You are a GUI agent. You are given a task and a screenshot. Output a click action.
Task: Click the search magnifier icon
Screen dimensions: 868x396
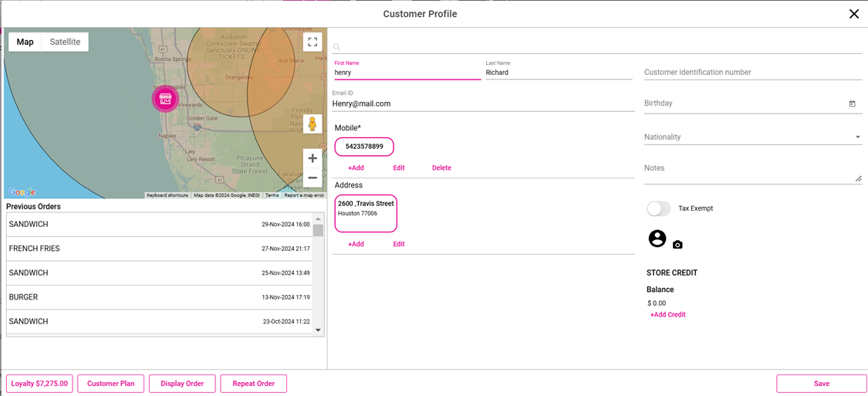click(337, 47)
